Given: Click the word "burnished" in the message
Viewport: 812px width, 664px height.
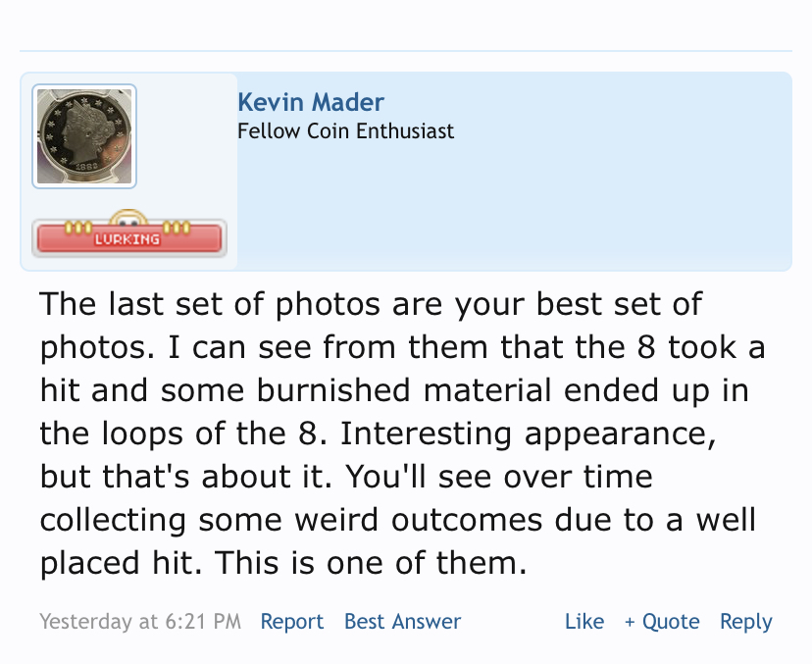Looking at the screenshot, I should pyautogui.click(x=333, y=390).
